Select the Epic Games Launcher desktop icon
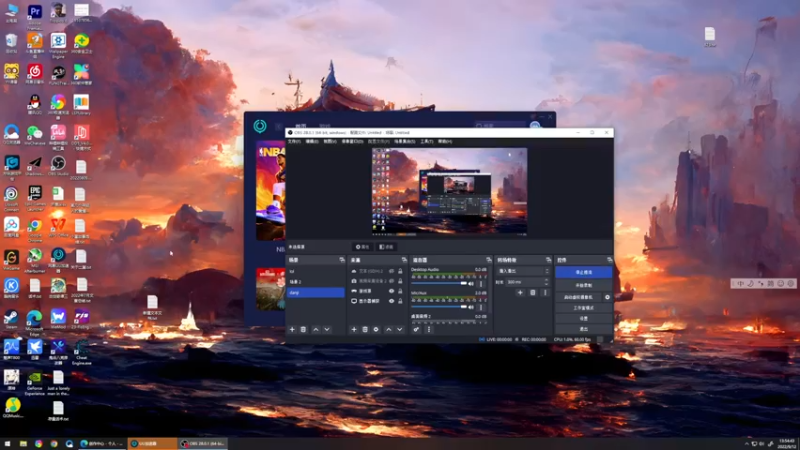800x450 pixels. [x=35, y=198]
